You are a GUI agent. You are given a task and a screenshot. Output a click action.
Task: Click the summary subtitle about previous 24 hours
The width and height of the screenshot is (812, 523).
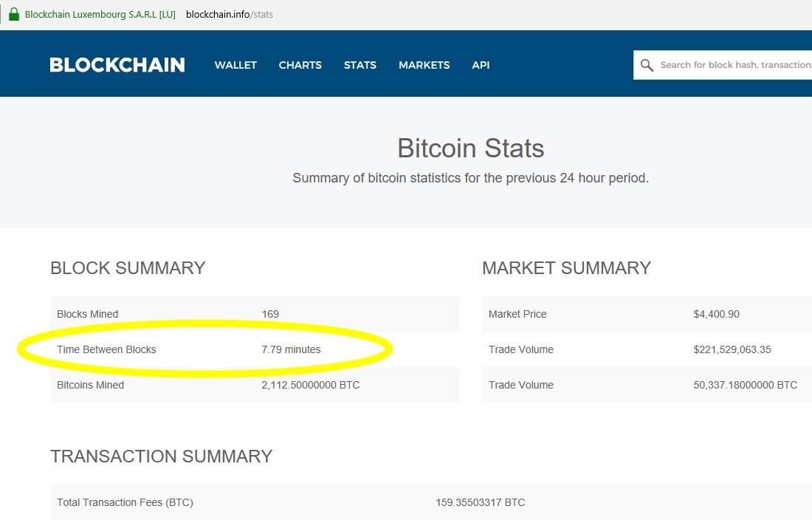tap(471, 178)
